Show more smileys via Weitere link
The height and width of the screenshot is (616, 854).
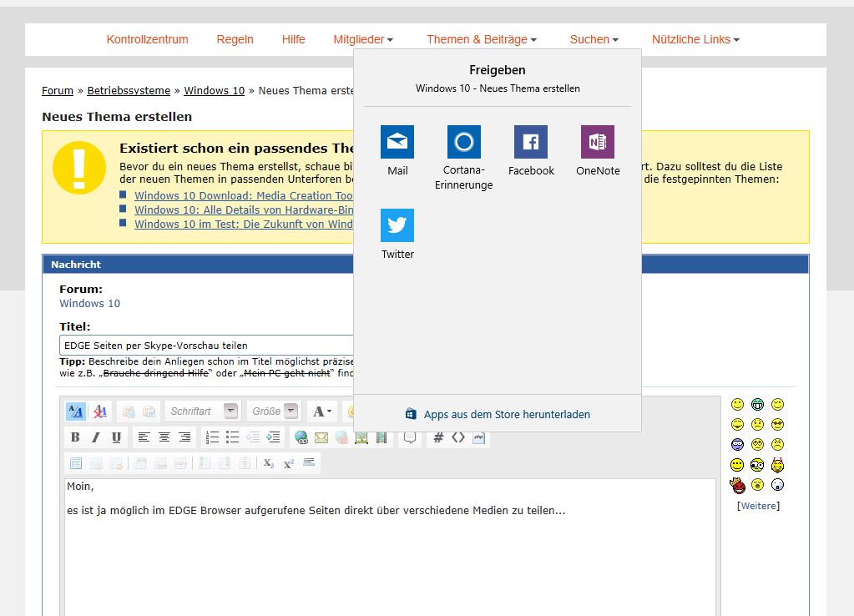click(758, 506)
